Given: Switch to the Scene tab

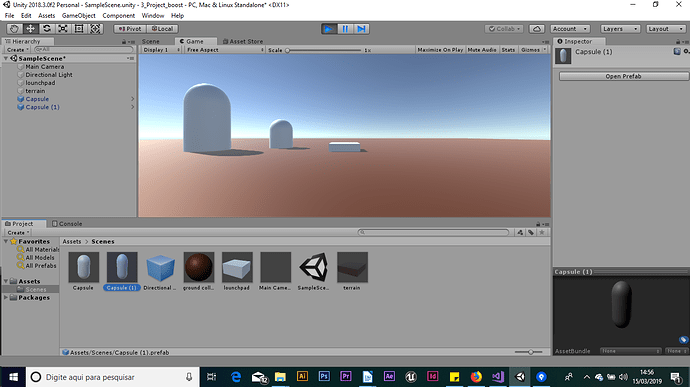Looking at the screenshot, I should click(150, 41).
